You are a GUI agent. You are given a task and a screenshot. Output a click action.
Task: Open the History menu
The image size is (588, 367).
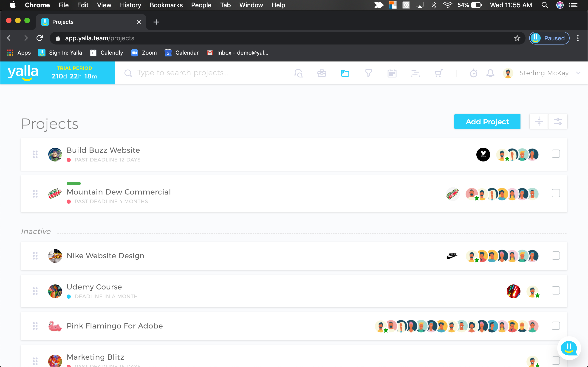click(x=130, y=5)
